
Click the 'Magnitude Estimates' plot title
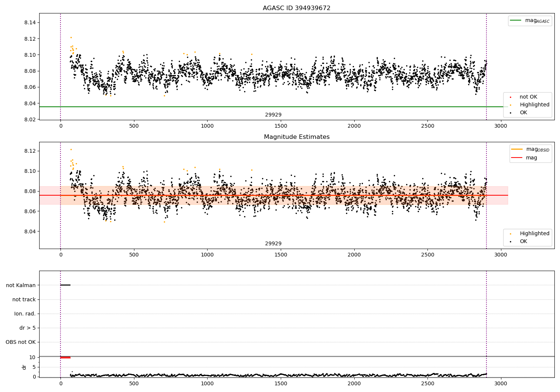pyautogui.click(x=296, y=137)
